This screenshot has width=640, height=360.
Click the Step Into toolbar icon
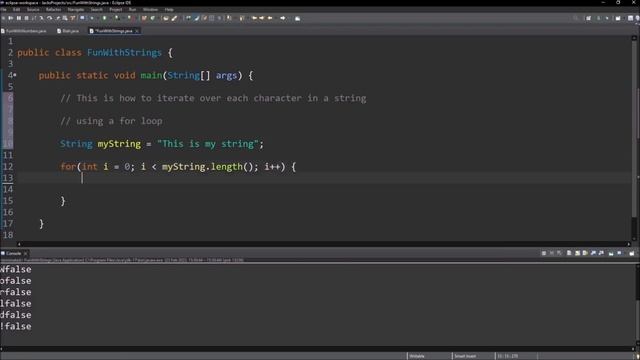pyautogui.click(x=41, y=18)
